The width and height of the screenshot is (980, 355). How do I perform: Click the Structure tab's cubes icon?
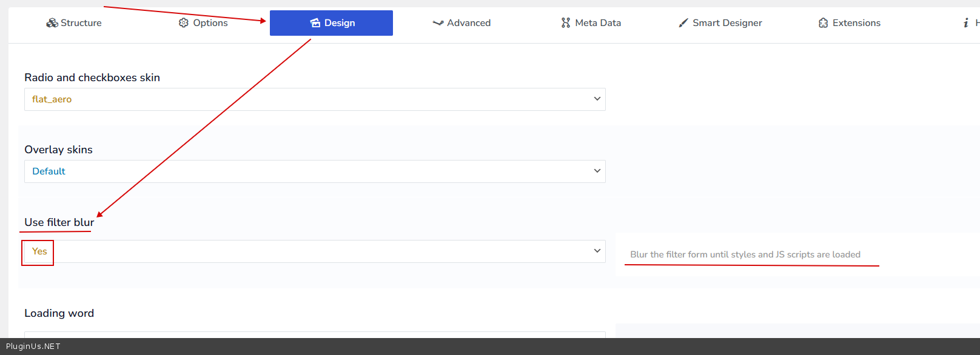(52, 23)
